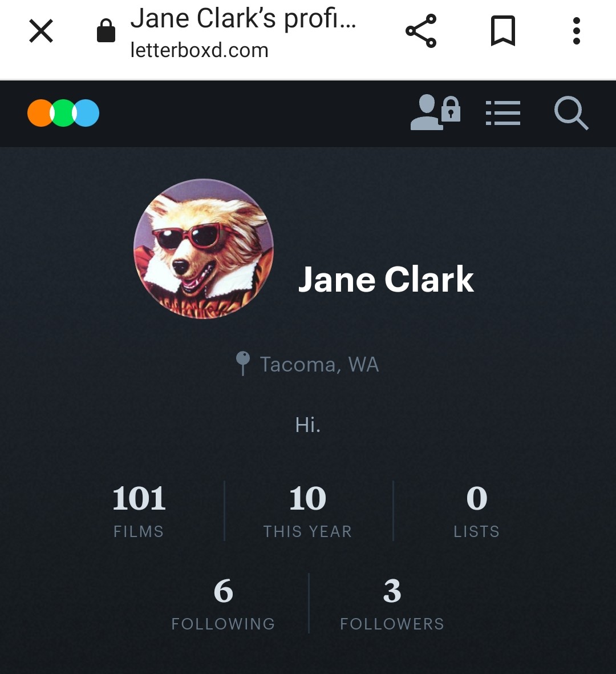View the 6 Following accounts
Screen dimensions: 616x674
coord(224,603)
